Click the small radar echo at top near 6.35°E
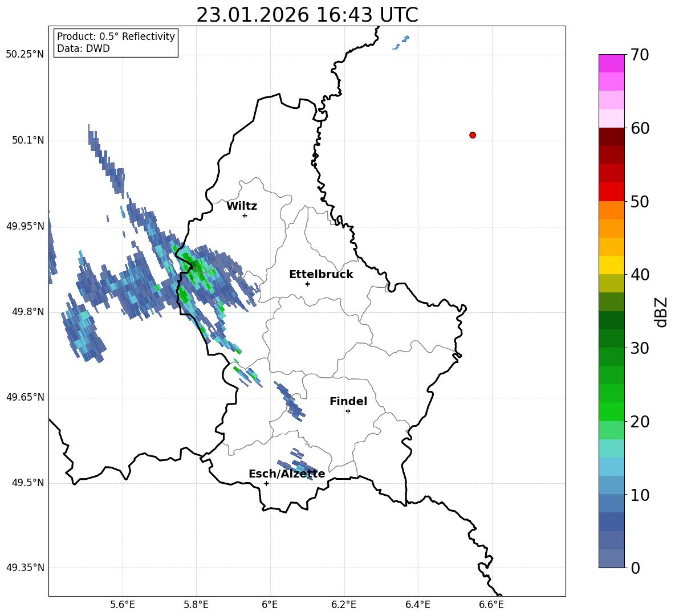This screenshot has height=616, width=675. point(401,43)
